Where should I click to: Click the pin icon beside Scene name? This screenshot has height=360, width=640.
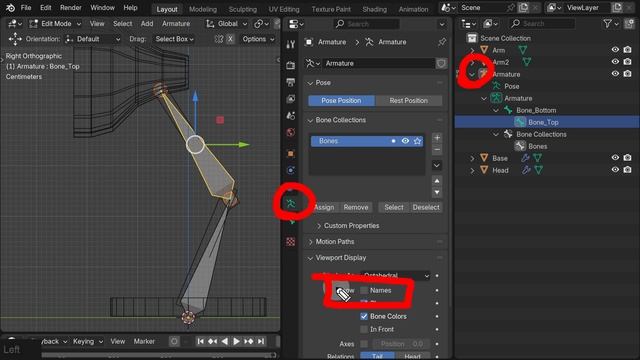click(511, 8)
